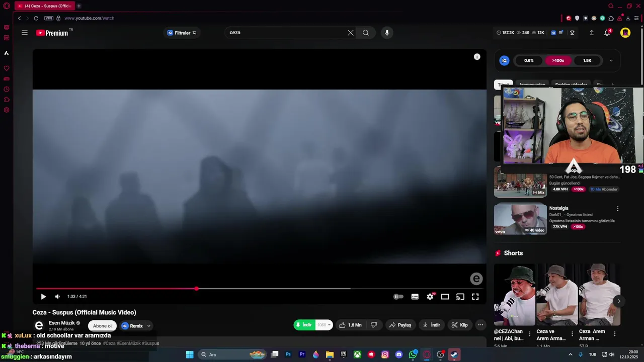Select the 0.6% stat pill
Screen dimensions: 644x362
point(529,60)
